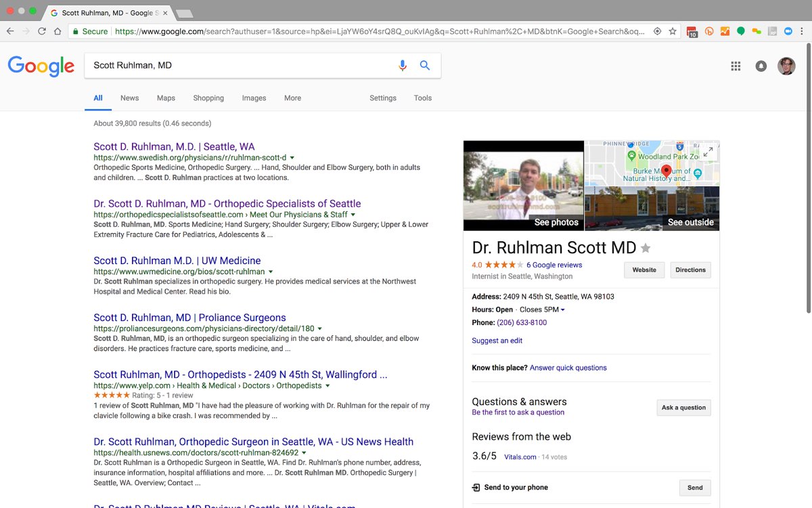
Task: Open Google notifications bell
Action: 761,66
